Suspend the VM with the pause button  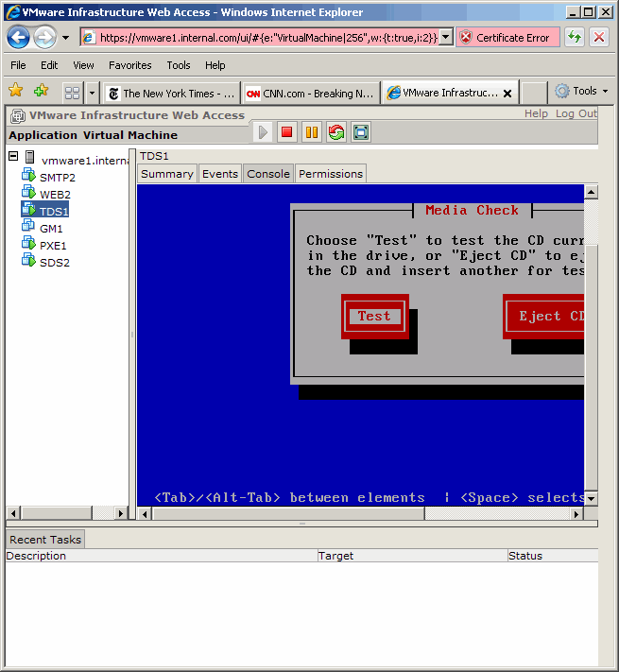pos(312,132)
